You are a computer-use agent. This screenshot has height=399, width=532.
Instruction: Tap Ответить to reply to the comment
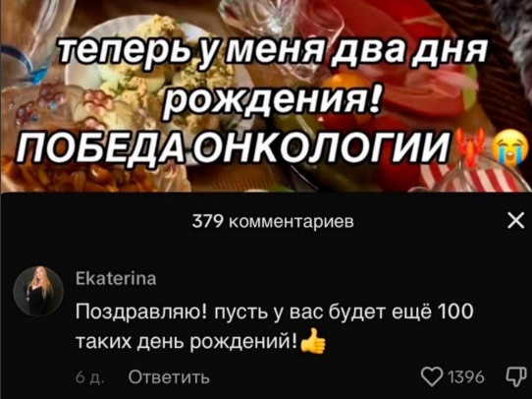(169, 376)
